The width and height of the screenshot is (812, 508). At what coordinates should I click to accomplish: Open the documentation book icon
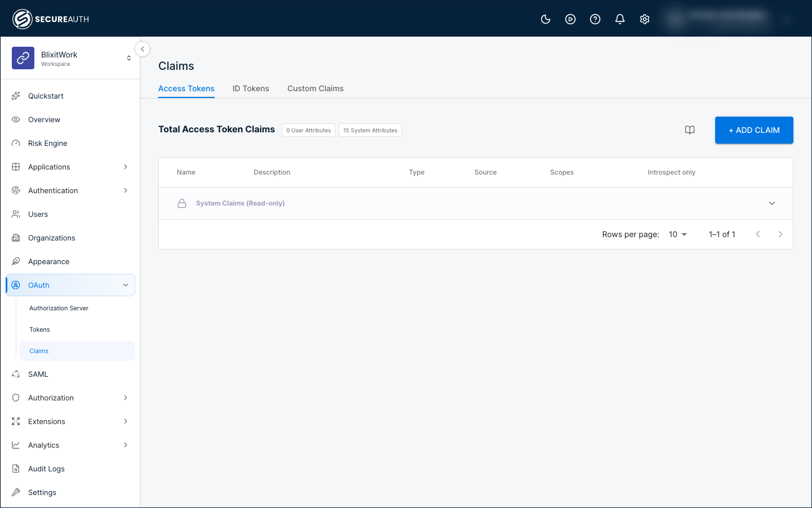pos(690,130)
